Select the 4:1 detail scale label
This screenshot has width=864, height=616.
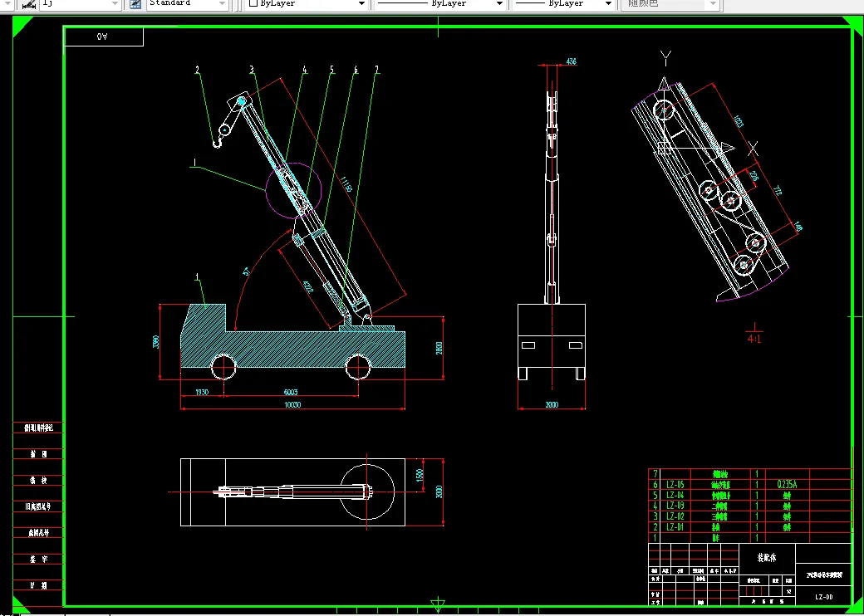coord(754,339)
